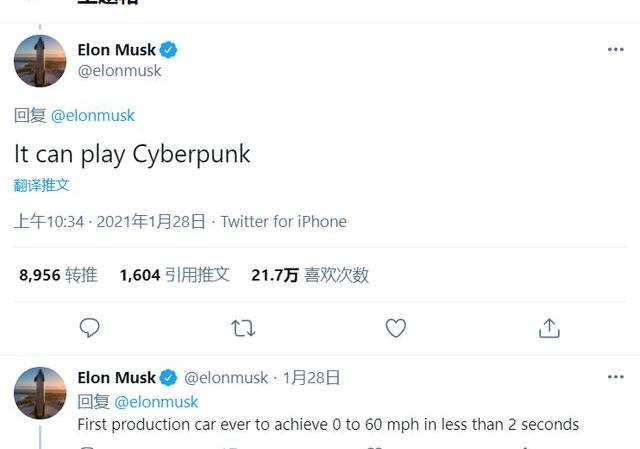The image size is (640, 449).
Task: Open avatar on the reply tweet
Action: (x=40, y=393)
